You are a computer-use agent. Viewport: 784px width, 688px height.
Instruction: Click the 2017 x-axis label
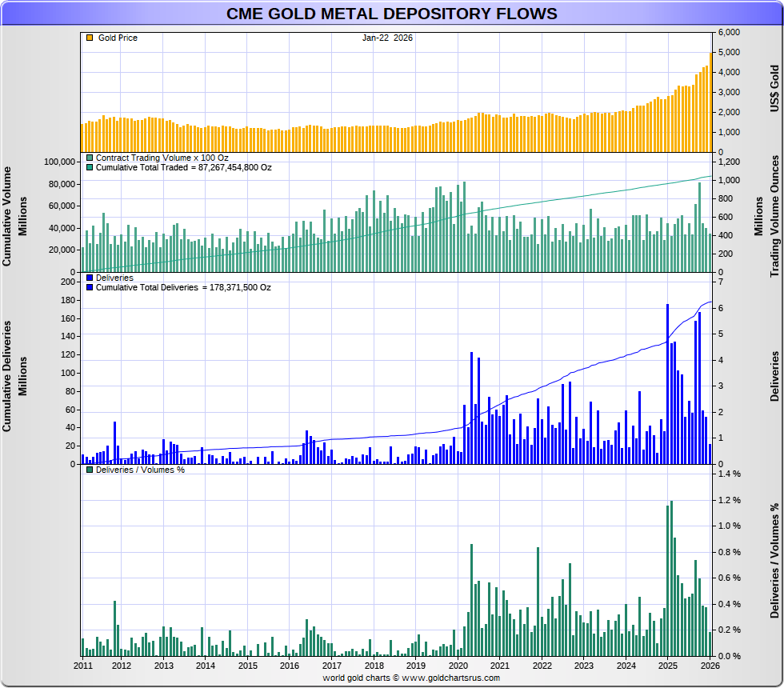click(331, 666)
